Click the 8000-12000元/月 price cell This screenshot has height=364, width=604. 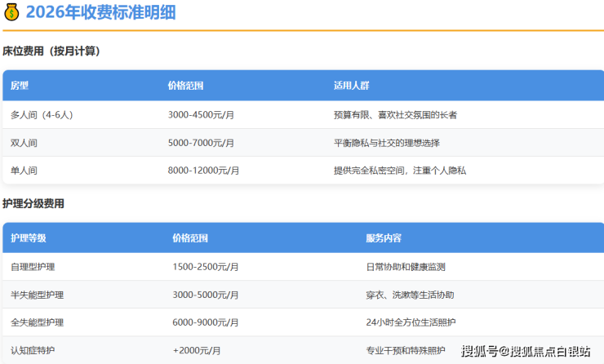203,171
